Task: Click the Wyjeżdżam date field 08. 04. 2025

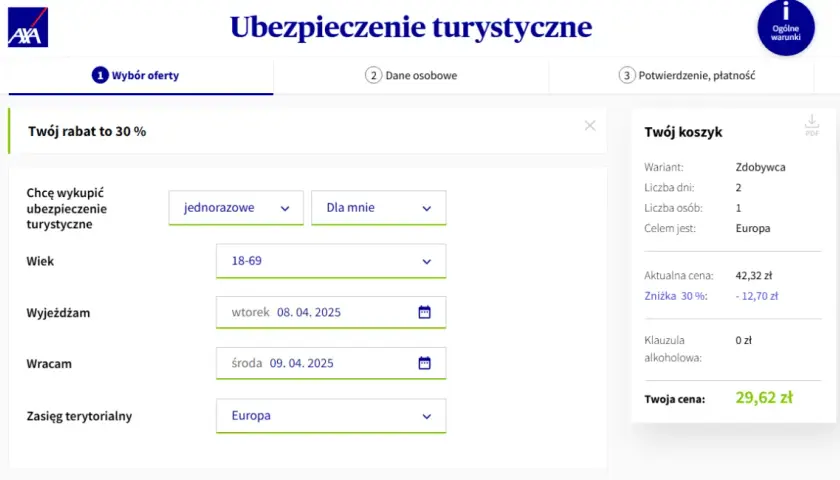Action: [331, 312]
